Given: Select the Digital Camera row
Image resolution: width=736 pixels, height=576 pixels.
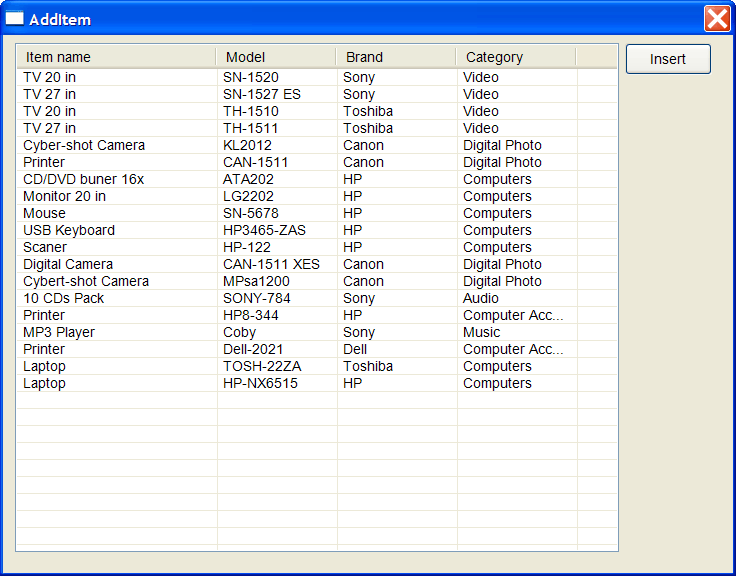Looking at the screenshot, I should coord(317,264).
